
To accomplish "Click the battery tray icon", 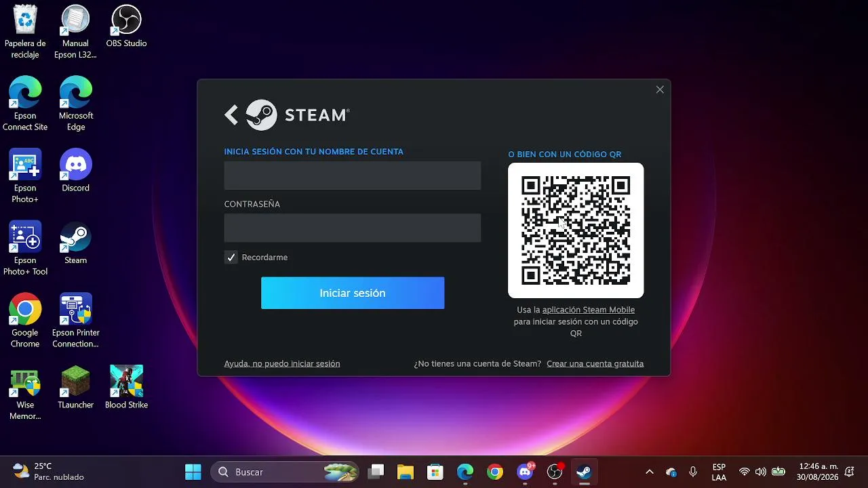I will click(778, 472).
